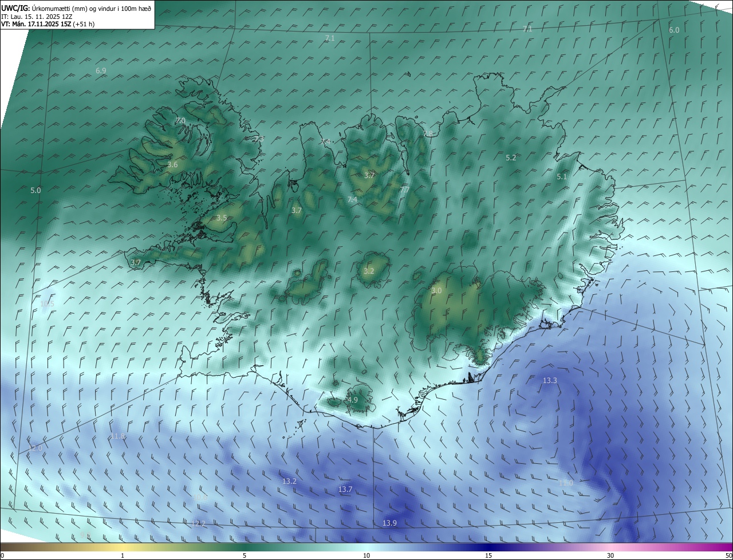
Task: Click the 5.0 value label
Action: 36,190
